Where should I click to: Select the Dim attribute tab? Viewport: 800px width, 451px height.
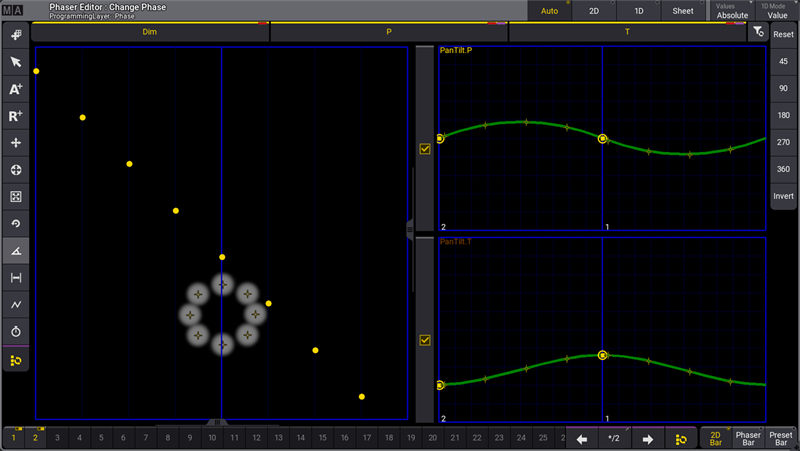point(150,33)
